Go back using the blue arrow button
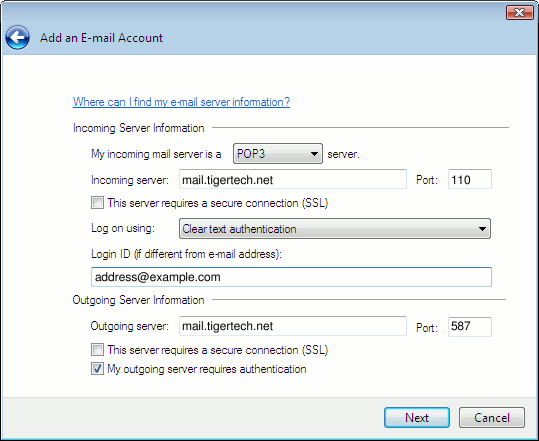The height and width of the screenshot is (441, 539). click(x=17, y=37)
